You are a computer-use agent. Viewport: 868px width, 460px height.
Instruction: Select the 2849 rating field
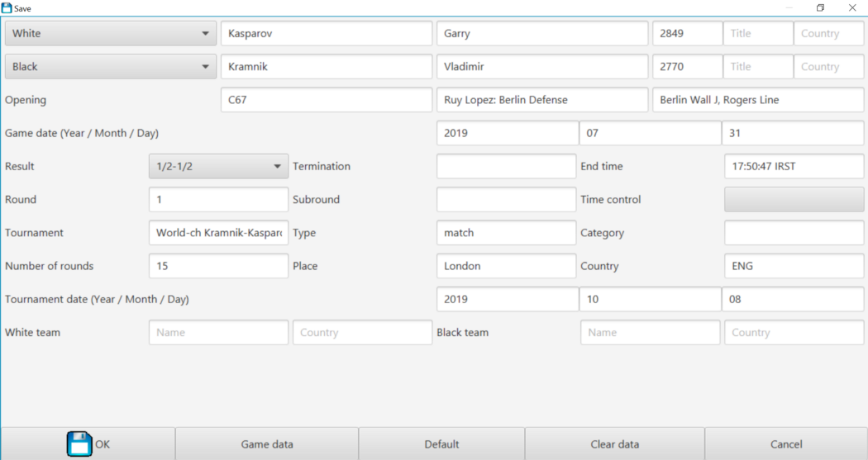click(686, 34)
